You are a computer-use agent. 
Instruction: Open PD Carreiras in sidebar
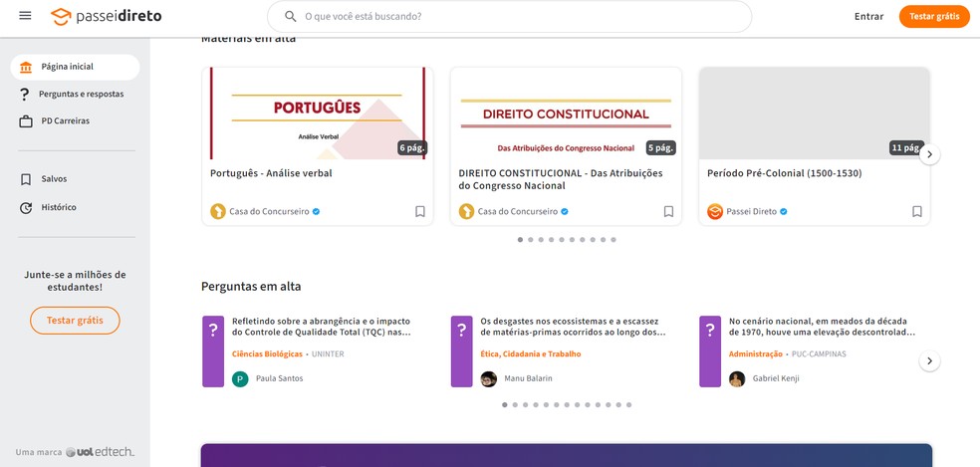[x=75, y=121]
